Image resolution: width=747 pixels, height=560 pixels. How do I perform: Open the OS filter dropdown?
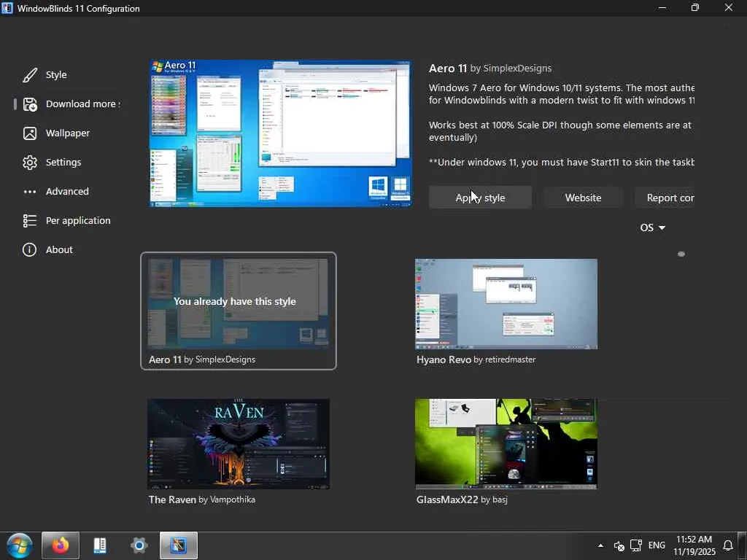point(652,227)
